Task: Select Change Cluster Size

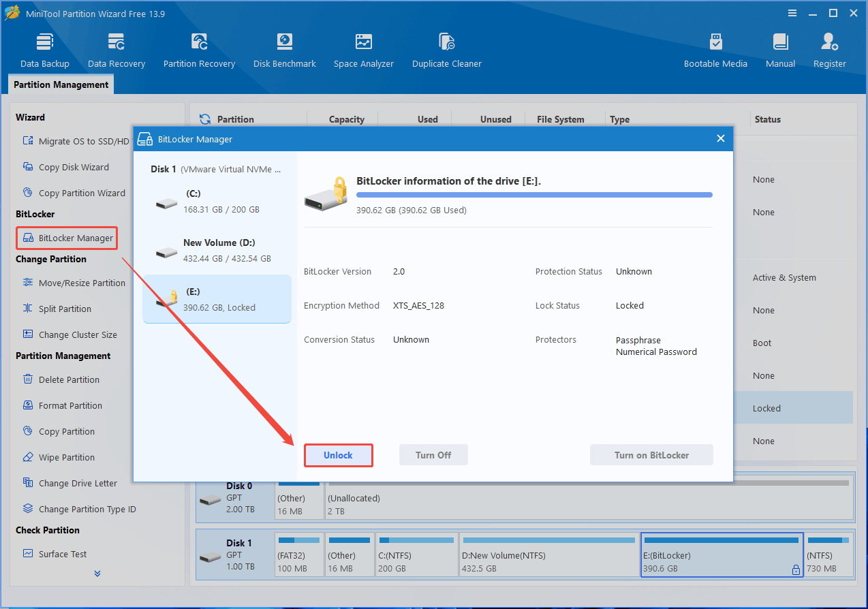Action: pos(69,334)
